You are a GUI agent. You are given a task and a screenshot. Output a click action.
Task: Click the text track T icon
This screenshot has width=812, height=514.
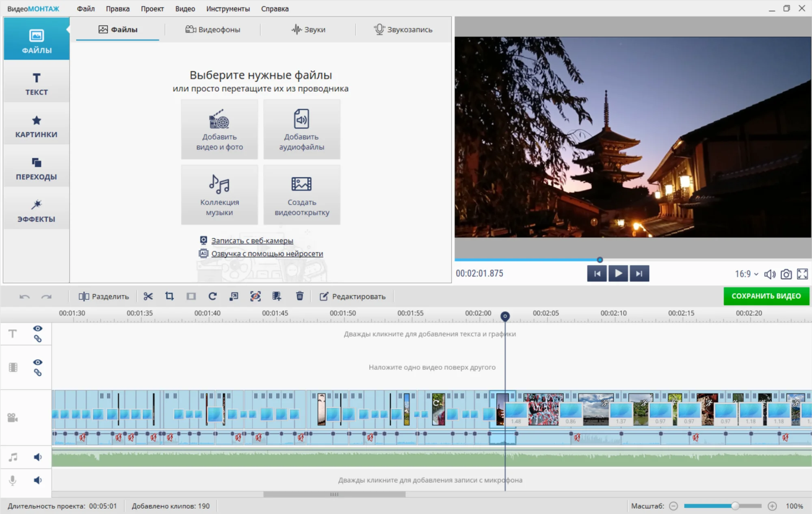(x=13, y=334)
